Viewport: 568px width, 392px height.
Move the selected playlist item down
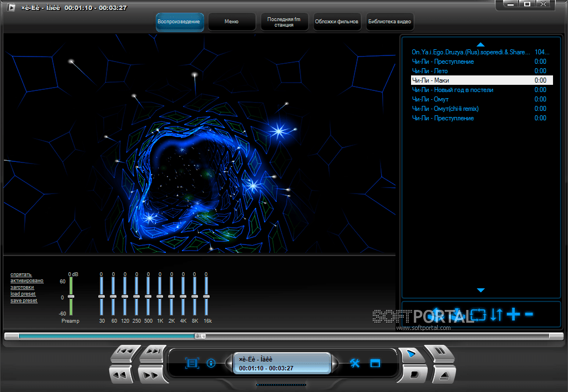tap(457, 314)
